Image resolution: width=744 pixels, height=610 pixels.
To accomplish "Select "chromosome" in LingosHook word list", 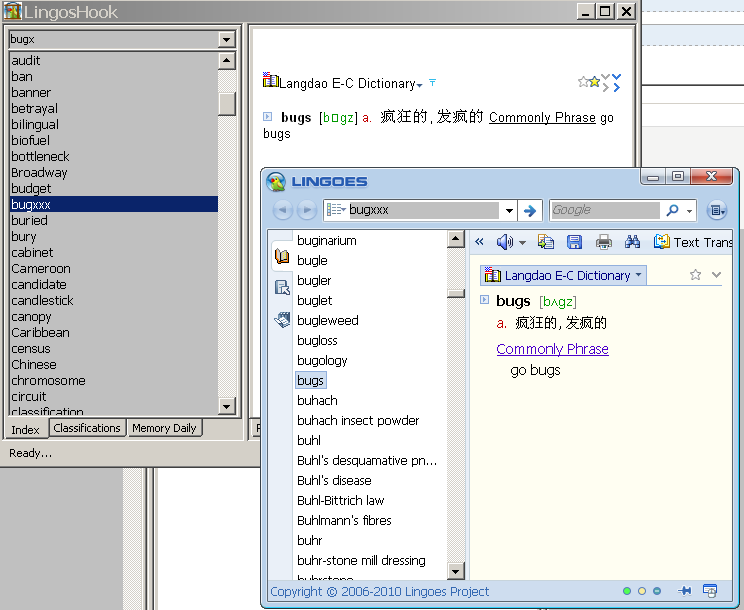I will click(114, 380).
